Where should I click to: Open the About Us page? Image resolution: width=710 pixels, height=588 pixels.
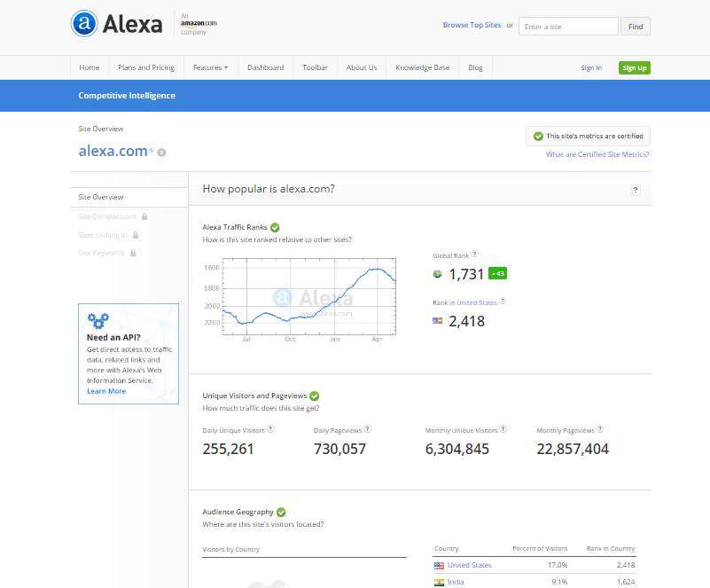point(362,67)
